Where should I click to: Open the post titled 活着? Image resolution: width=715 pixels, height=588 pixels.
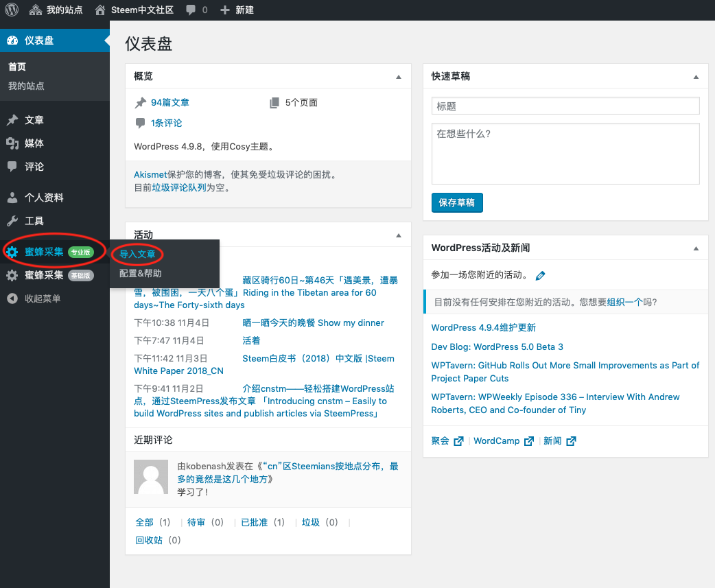click(x=251, y=340)
